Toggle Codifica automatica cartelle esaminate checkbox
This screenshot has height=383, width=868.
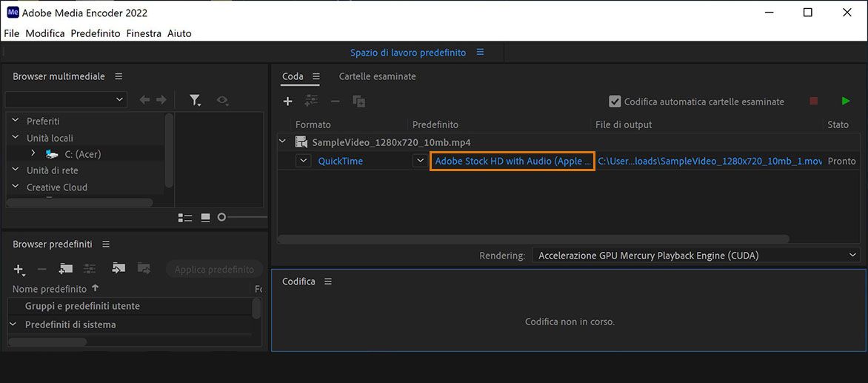click(x=615, y=101)
